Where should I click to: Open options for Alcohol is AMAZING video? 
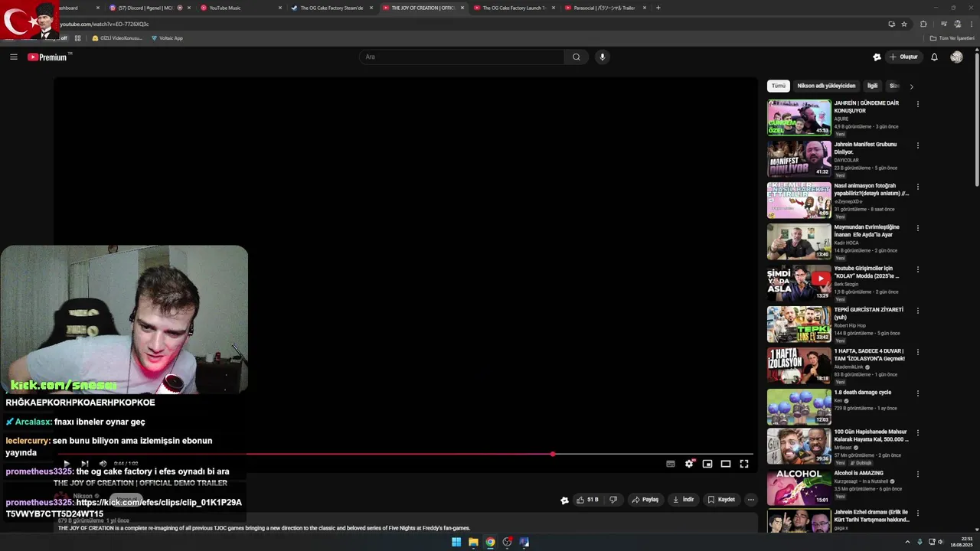pyautogui.click(x=918, y=474)
